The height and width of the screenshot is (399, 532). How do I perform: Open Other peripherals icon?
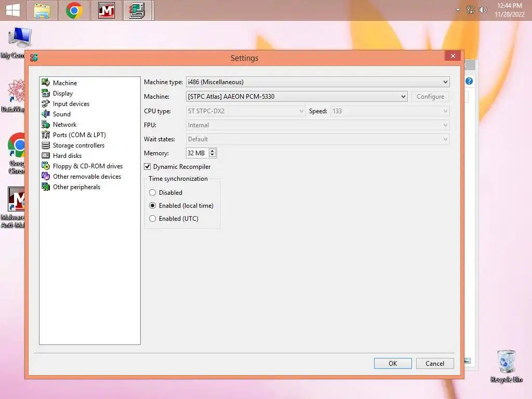[46, 187]
